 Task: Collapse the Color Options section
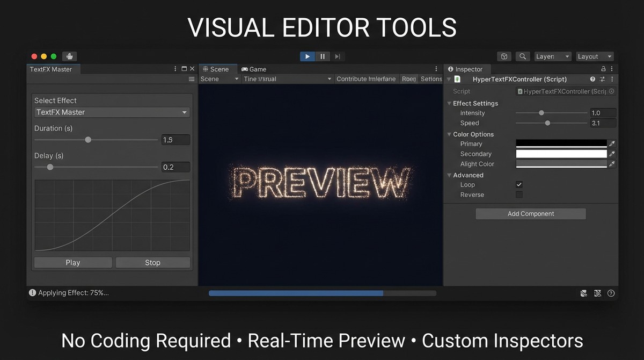coord(450,134)
